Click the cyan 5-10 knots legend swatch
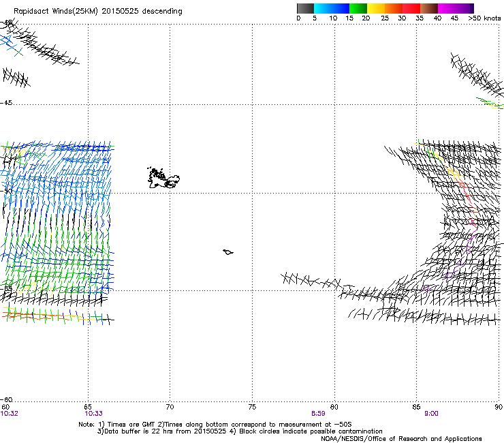 323,8
